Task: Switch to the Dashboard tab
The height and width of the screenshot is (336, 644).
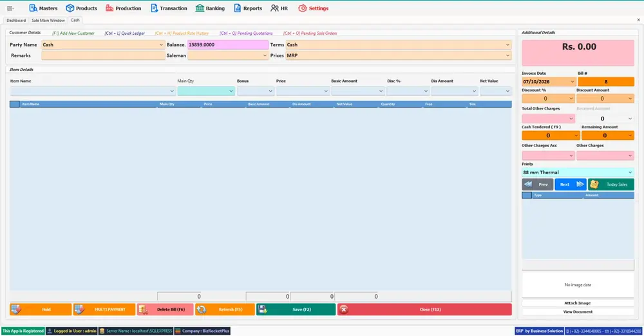Action: (16, 20)
